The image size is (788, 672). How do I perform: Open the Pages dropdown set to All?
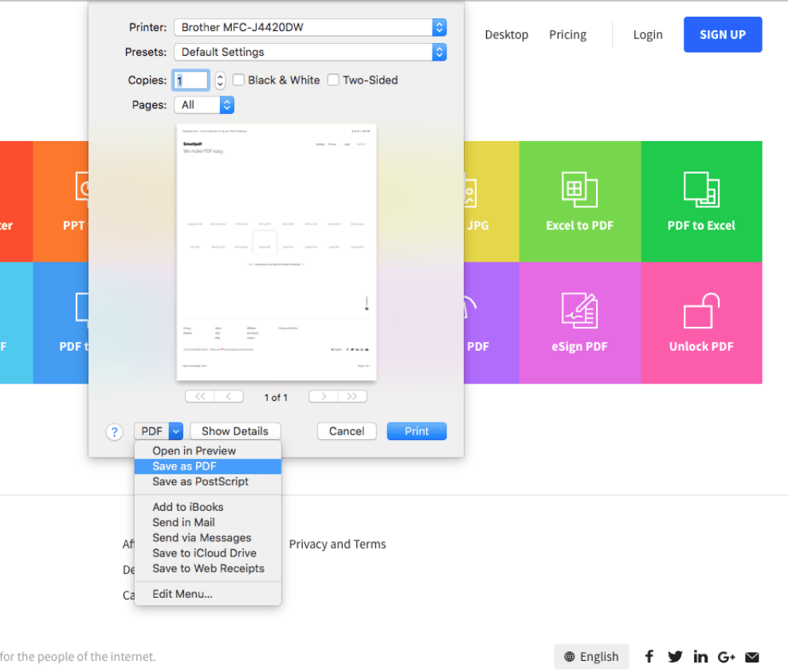click(204, 104)
